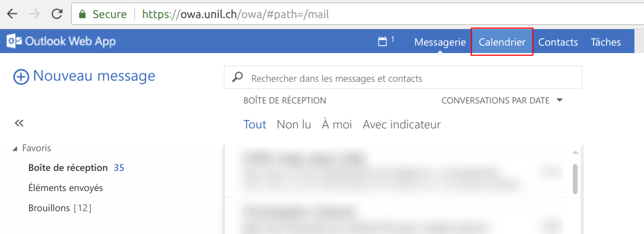Click the message list scrollbar thumb
The image size is (644, 234).
[575, 179]
